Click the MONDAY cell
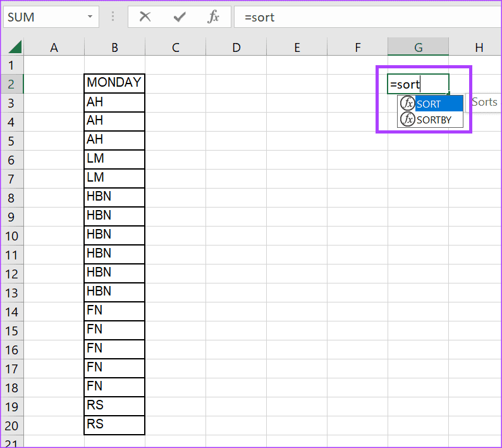The height and width of the screenshot is (448, 502). point(114,83)
